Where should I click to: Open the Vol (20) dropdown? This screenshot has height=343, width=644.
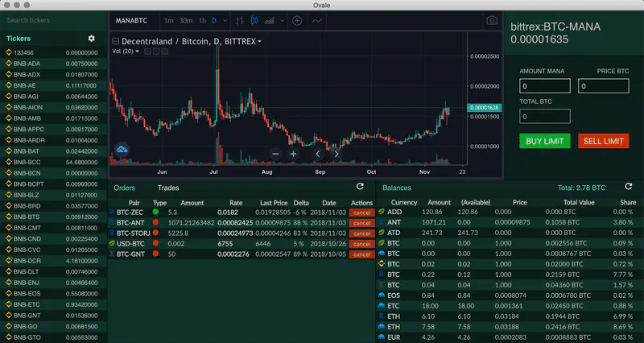coord(137,52)
